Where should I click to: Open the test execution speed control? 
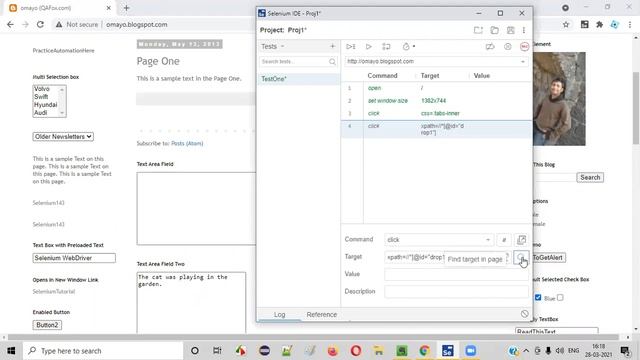point(408,47)
